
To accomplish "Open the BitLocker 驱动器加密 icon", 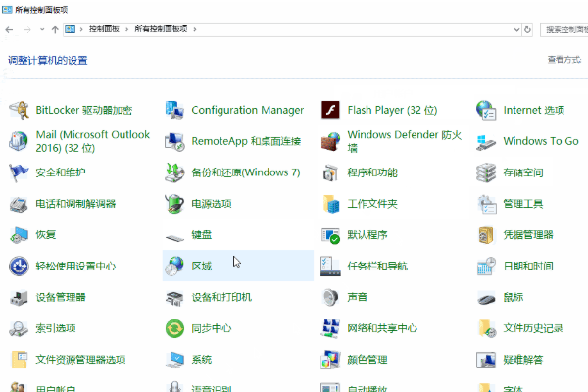I will coord(19,110).
